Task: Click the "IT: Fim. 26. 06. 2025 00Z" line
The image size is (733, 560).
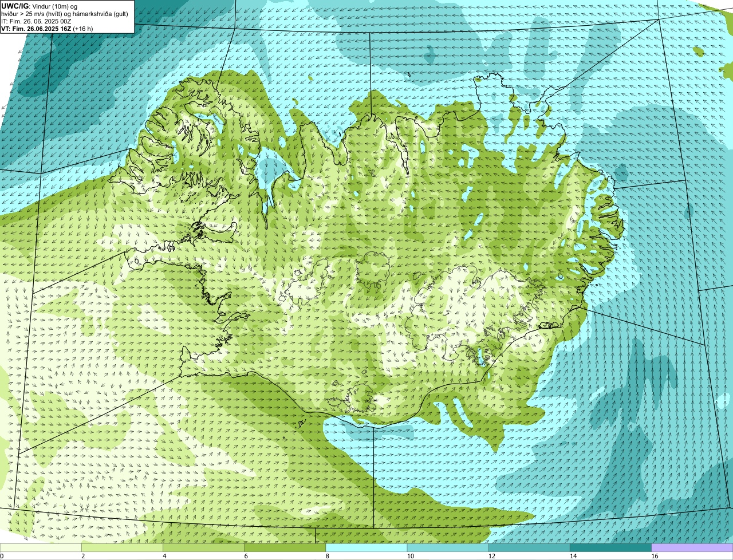Action: (36, 21)
